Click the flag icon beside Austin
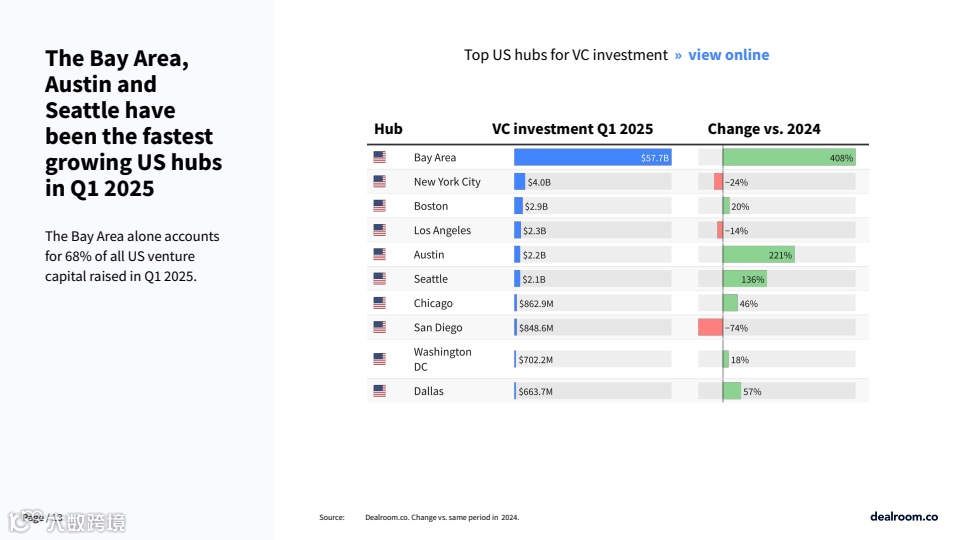Image resolution: width=960 pixels, height=540 pixels. [x=379, y=254]
